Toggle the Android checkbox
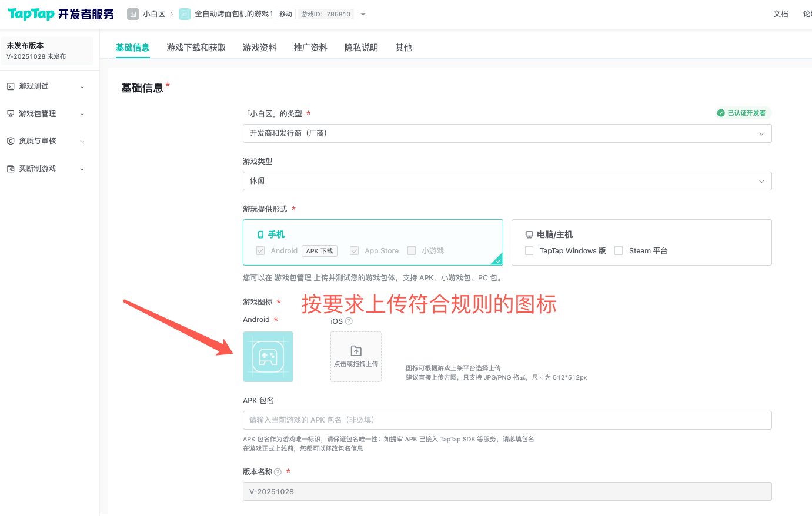 coord(260,251)
